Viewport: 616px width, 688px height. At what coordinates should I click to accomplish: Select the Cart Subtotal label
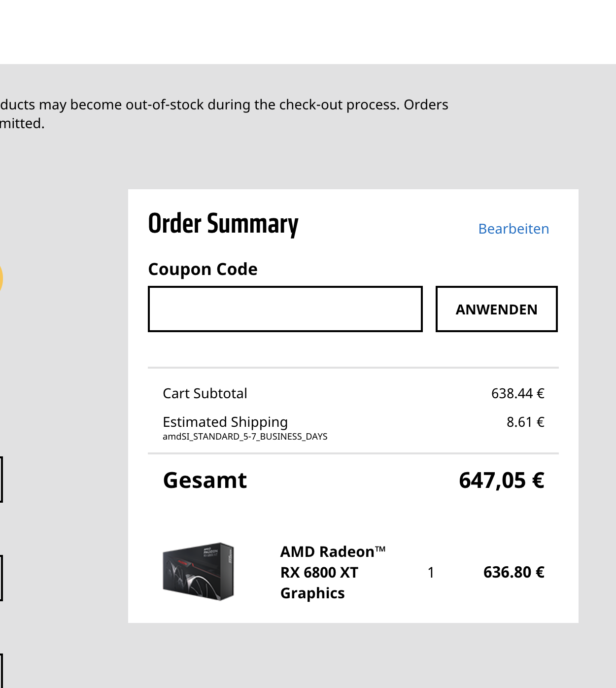(x=205, y=393)
